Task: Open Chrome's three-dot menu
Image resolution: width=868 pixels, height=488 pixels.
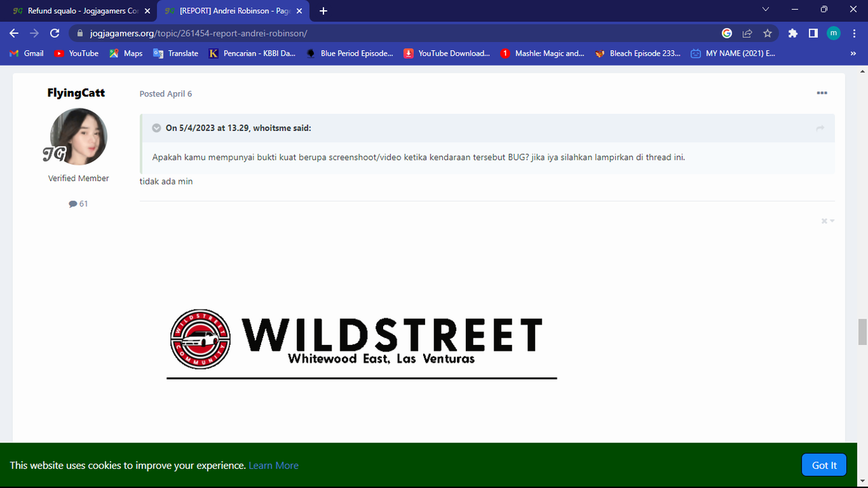Action: (x=854, y=33)
